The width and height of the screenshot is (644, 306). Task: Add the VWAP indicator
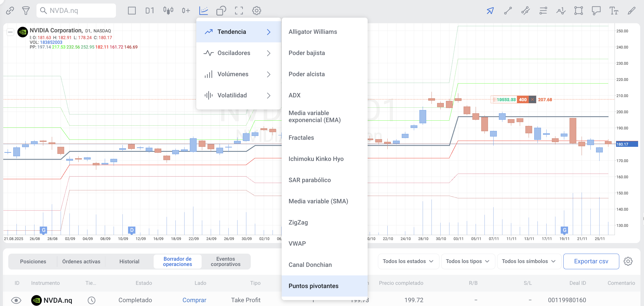coord(325,244)
